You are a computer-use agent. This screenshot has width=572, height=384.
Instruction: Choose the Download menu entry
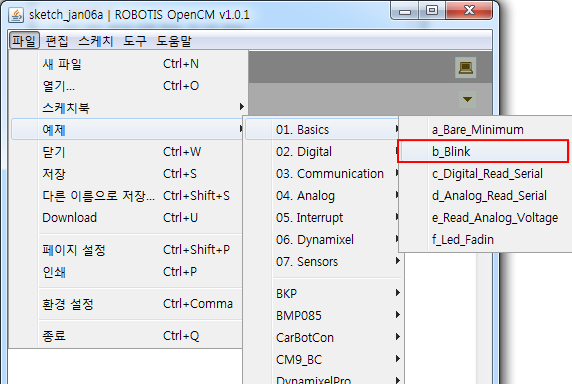[127, 218]
